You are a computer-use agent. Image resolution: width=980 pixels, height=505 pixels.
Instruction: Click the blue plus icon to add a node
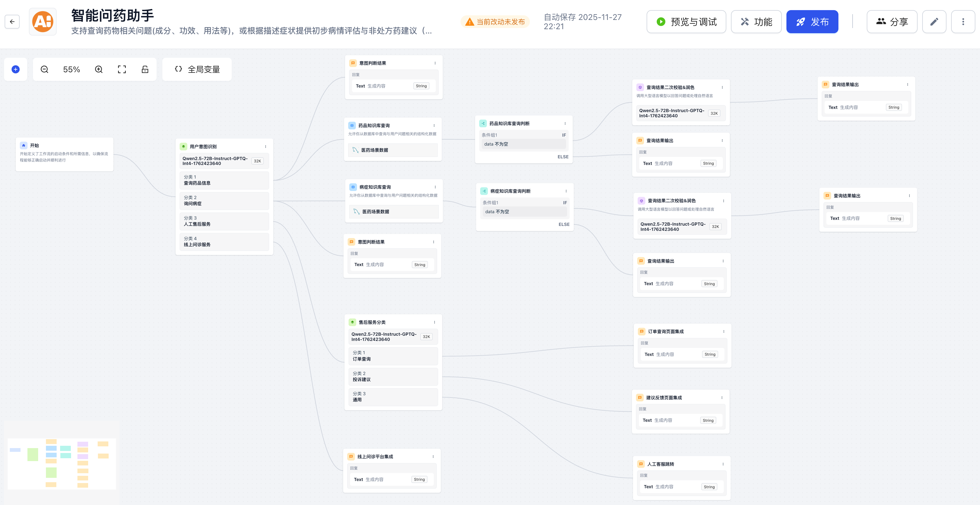click(16, 69)
